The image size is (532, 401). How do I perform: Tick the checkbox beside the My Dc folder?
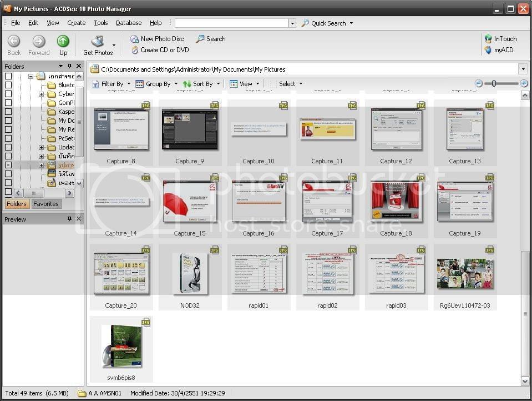(x=8, y=121)
